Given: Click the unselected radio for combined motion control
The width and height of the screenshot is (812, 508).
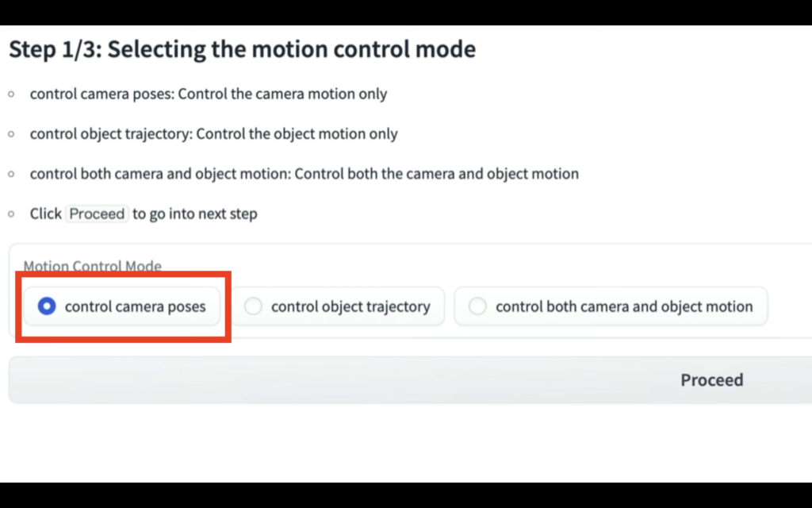Looking at the screenshot, I should 477,306.
